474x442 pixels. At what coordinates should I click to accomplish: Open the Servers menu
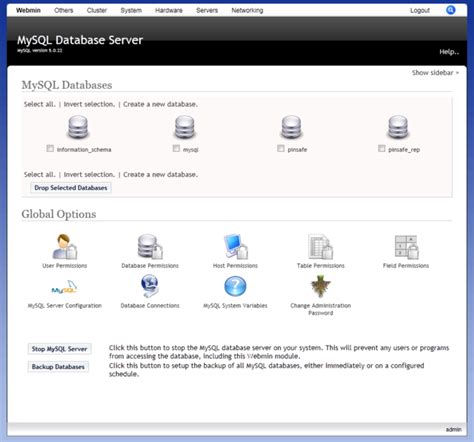tap(207, 10)
